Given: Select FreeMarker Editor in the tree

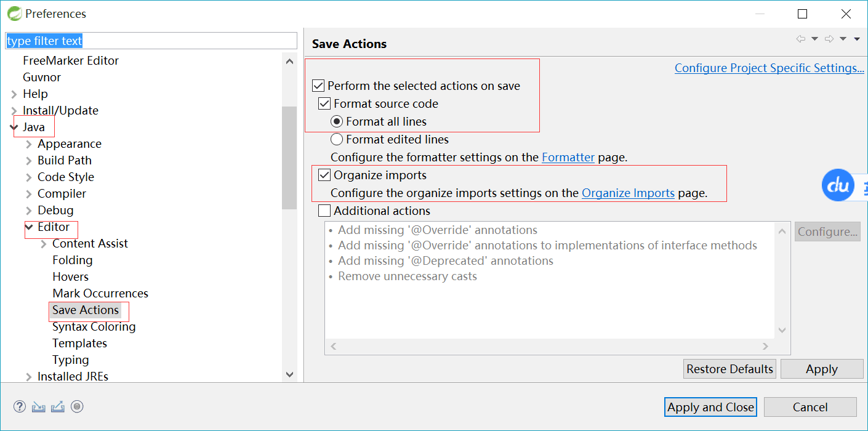Looking at the screenshot, I should tap(71, 60).
